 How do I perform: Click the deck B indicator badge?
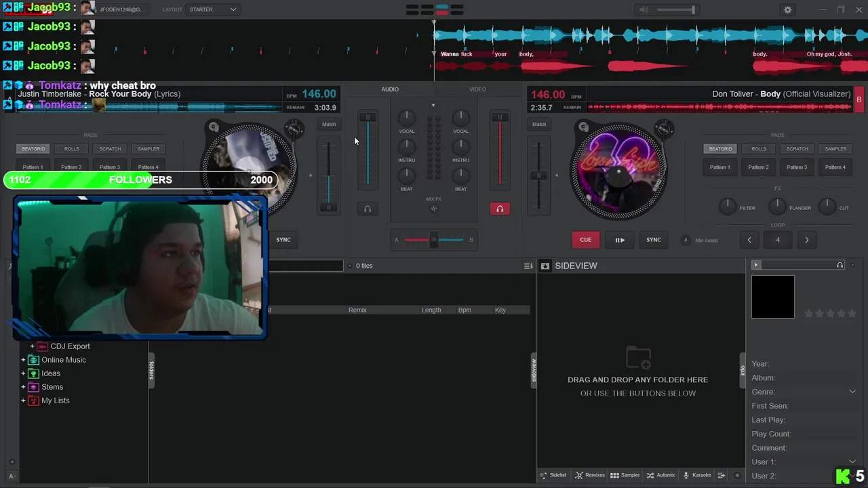tap(859, 100)
